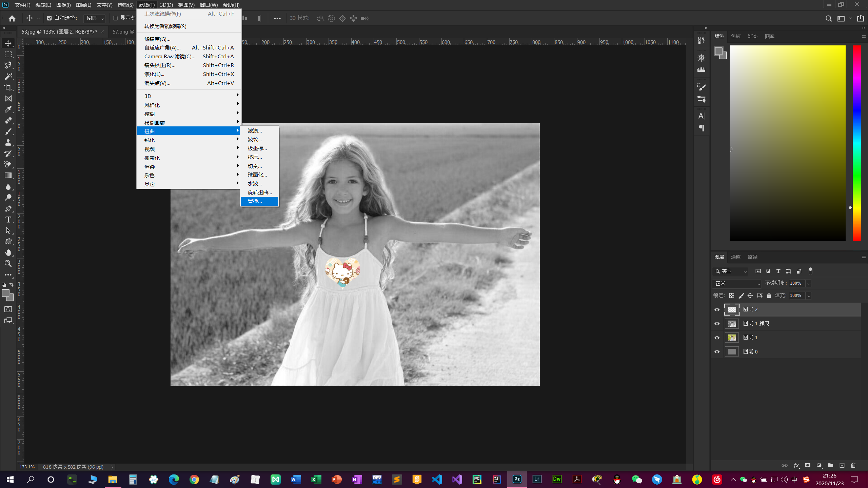Select the Eyedropper tool
Image resolution: width=868 pixels, height=488 pixels.
coord(8,109)
